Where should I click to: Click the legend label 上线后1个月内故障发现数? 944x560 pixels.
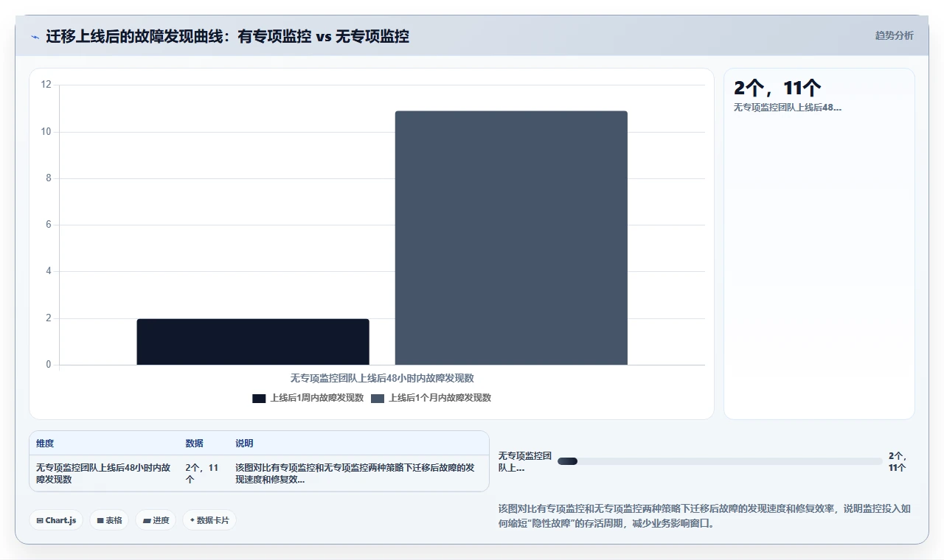[440, 398]
